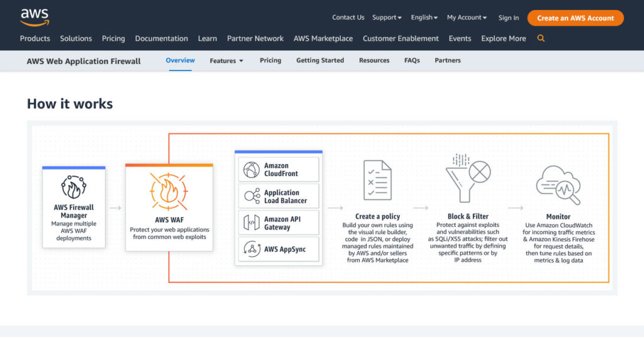Image resolution: width=644 pixels, height=337 pixels.
Task: Open the search magnifier icon
Action: coord(541,38)
